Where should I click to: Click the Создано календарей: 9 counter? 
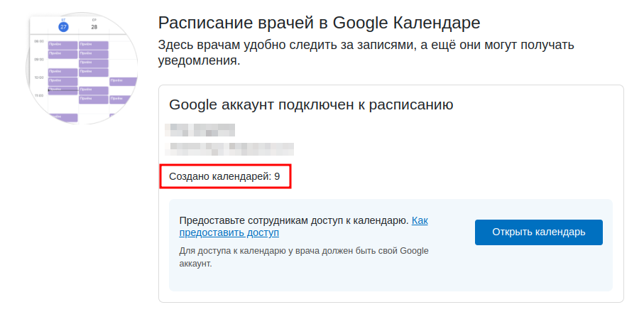[224, 177]
